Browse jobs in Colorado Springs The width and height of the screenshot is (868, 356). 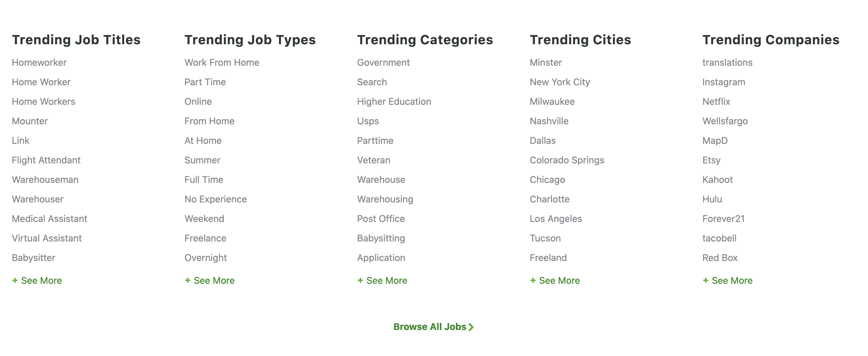pyautogui.click(x=567, y=160)
